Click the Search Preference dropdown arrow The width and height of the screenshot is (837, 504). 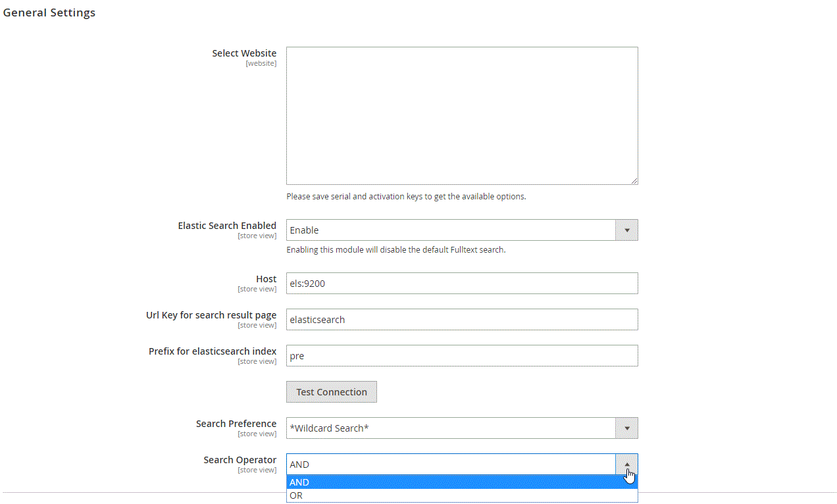[x=626, y=428]
